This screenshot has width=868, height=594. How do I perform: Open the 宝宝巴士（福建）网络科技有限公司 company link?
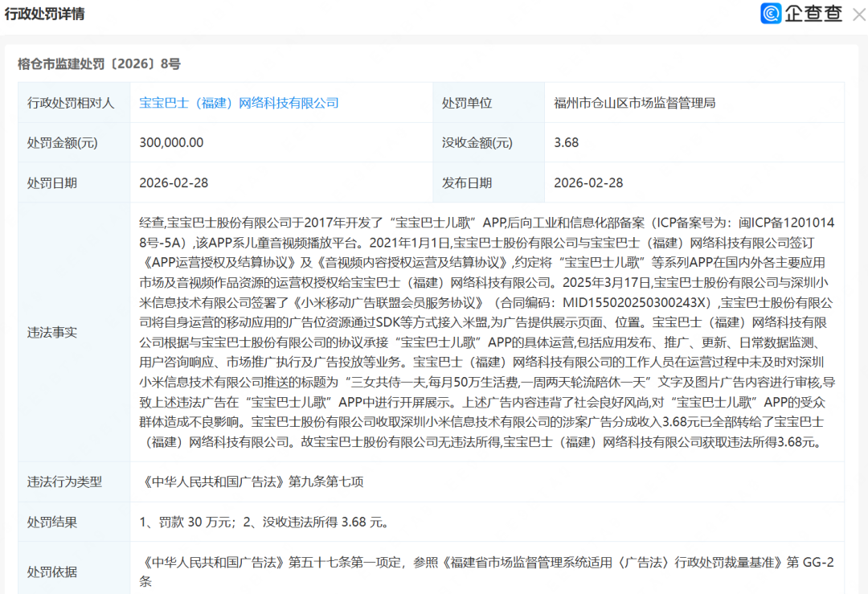click(239, 103)
